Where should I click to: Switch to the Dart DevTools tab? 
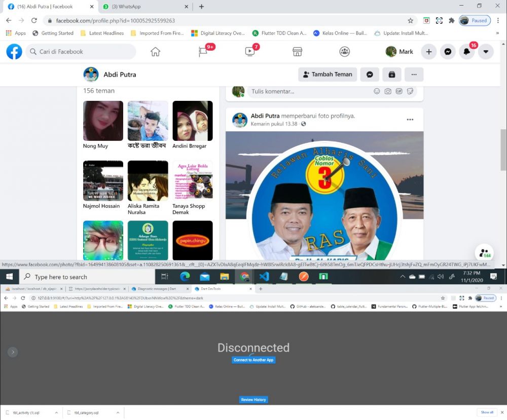point(223,289)
